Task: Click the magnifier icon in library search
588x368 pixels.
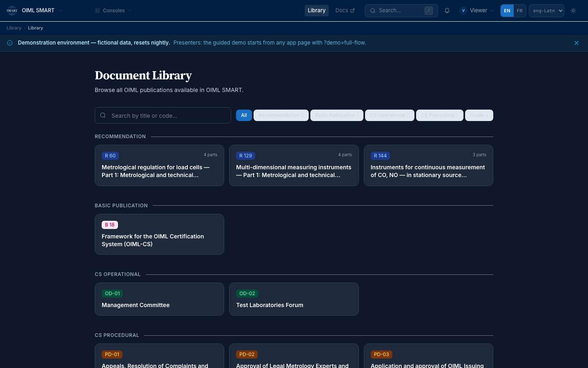Action: point(103,115)
